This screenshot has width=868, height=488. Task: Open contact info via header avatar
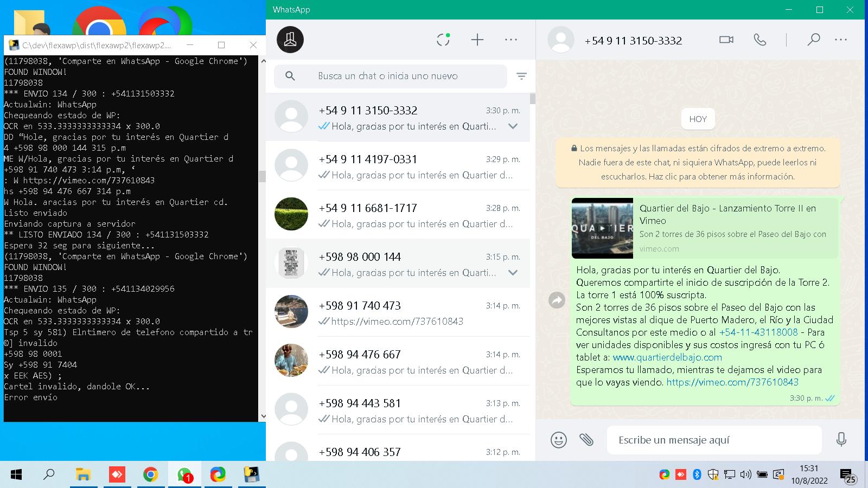pos(561,40)
